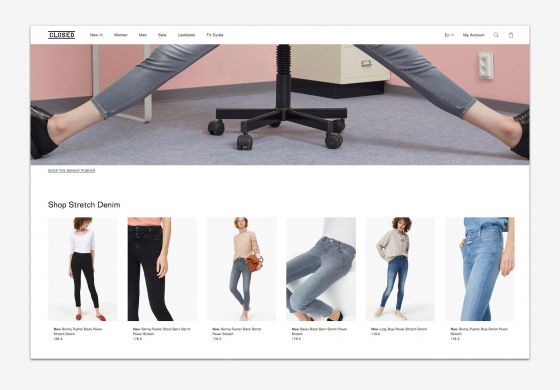Open the grey jeans seated close-up thumbnail
The image size is (560, 390).
(x=321, y=269)
